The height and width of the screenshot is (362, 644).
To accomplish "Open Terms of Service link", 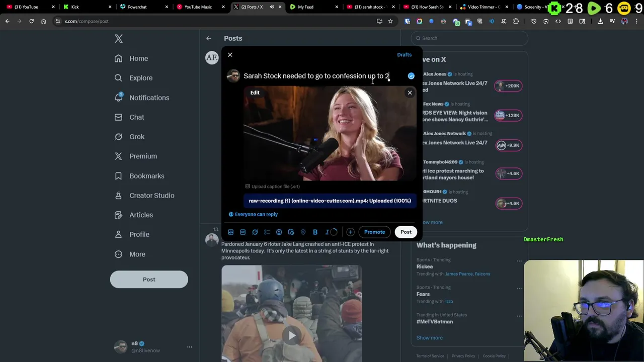I will pyautogui.click(x=430, y=356).
